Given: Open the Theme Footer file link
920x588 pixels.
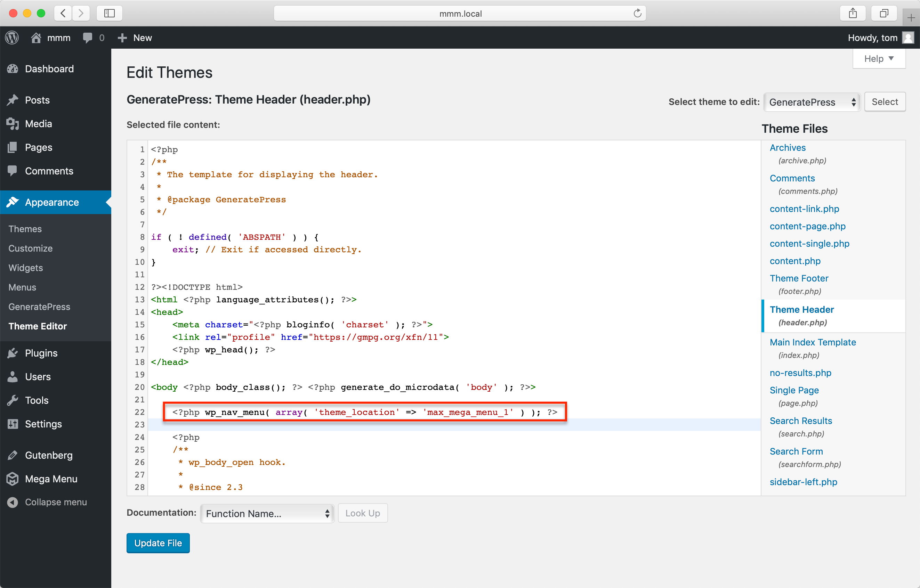Looking at the screenshot, I should [799, 278].
